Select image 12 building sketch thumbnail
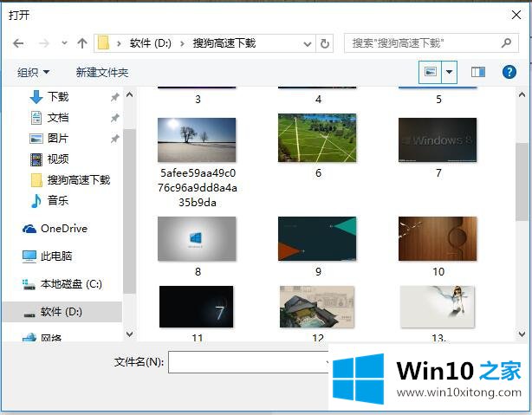532x415 pixels. coord(317,307)
